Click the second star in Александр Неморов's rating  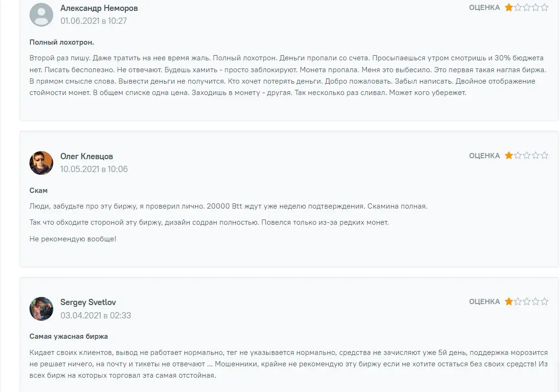pos(518,8)
